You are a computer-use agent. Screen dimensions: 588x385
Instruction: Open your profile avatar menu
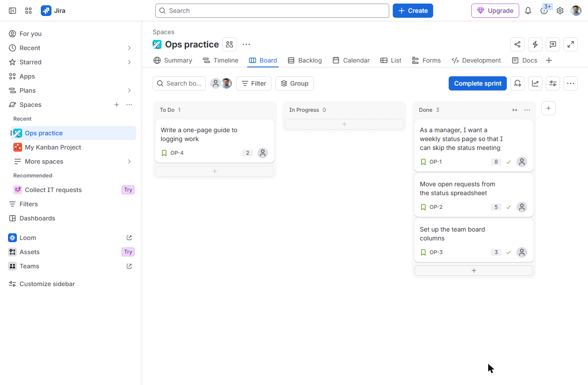576,11
